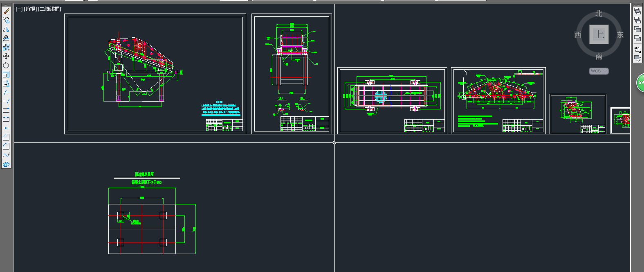Select the vibrating screen side-view drawing sheet
This screenshot has height=272, width=644.
155,74
